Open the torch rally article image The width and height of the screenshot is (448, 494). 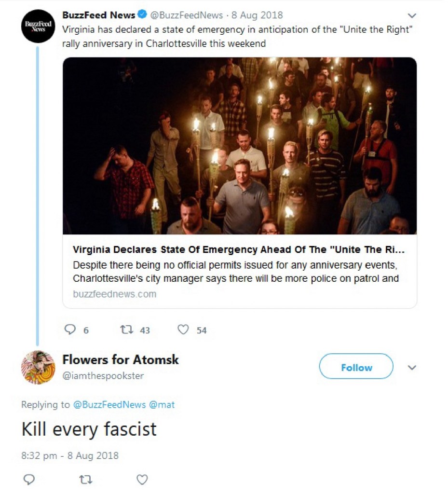(x=240, y=146)
